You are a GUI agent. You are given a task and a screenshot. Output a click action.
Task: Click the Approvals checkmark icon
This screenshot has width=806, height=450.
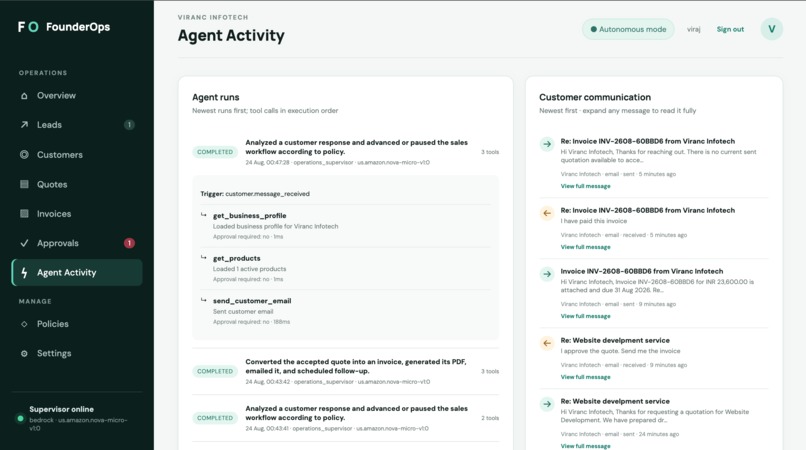24,243
